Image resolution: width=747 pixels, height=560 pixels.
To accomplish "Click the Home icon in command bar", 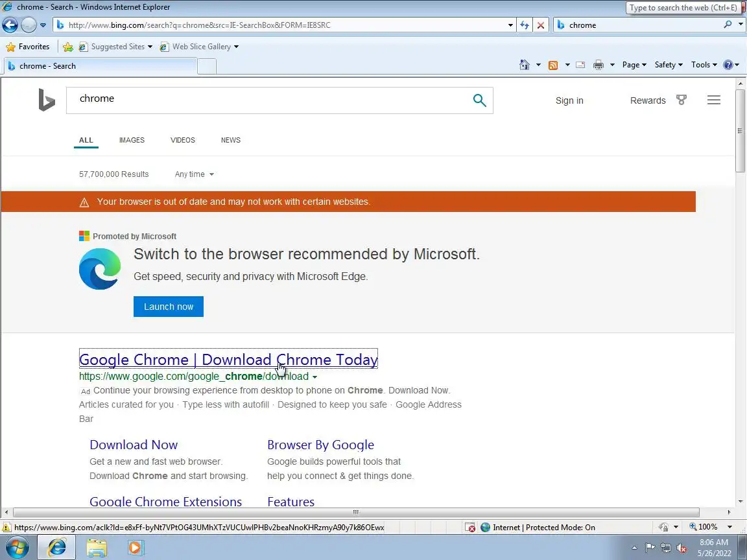I will (x=525, y=65).
